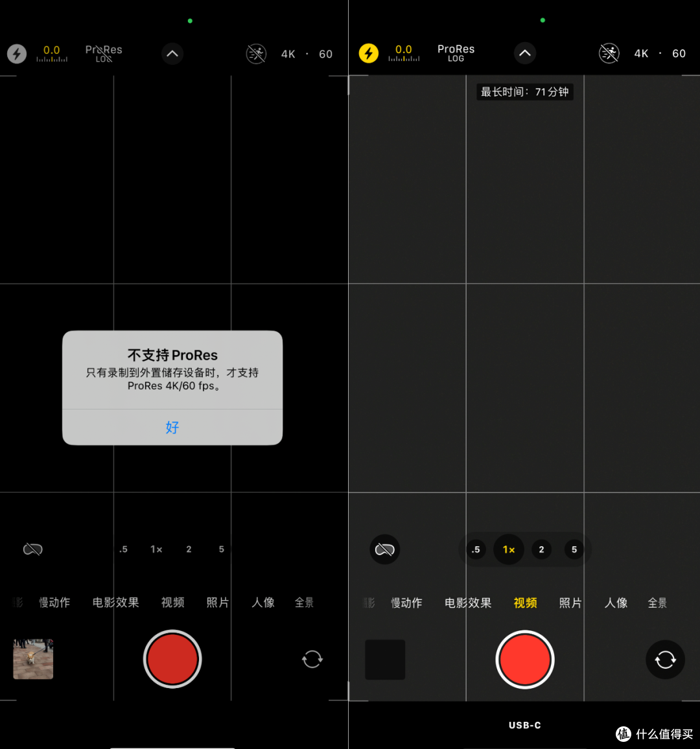
Task: Adjust exposure value 0.0 in right screen
Action: click(x=404, y=53)
